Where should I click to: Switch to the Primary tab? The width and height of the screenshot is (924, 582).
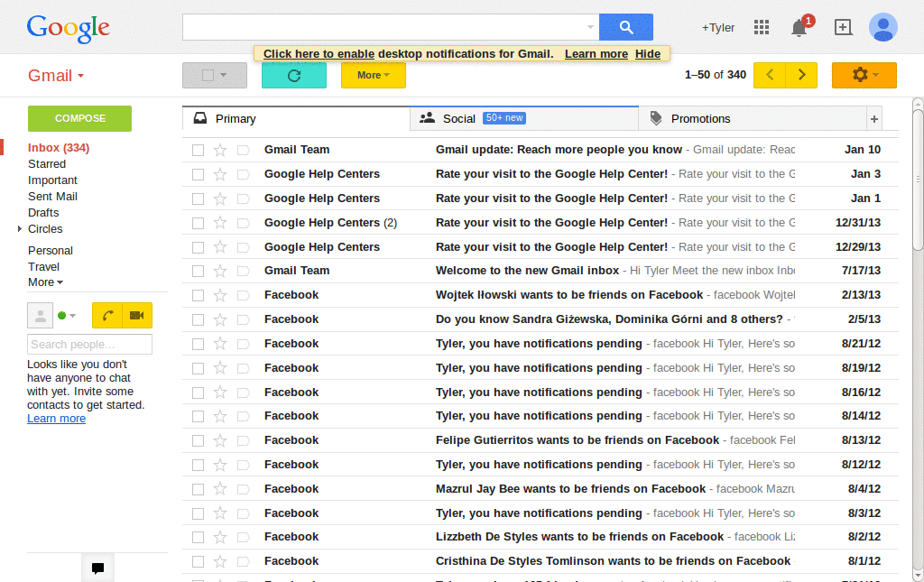[296, 119]
